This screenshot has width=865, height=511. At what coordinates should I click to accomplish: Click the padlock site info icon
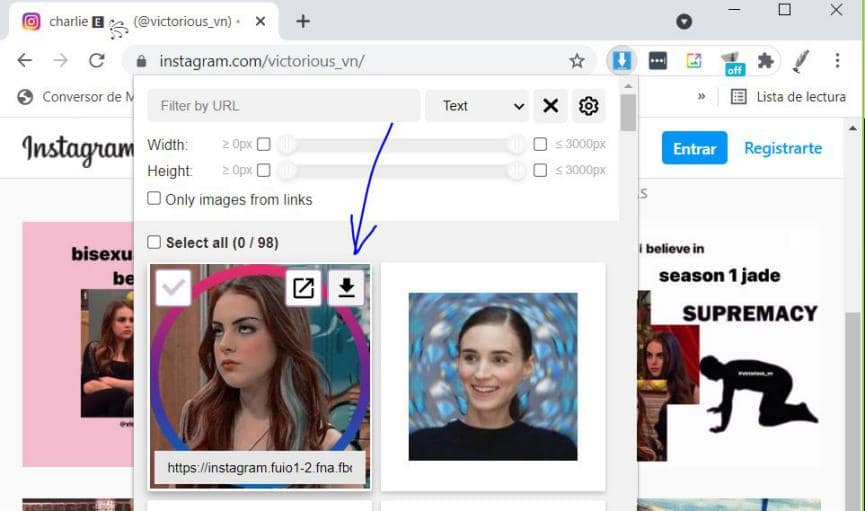click(141, 61)
